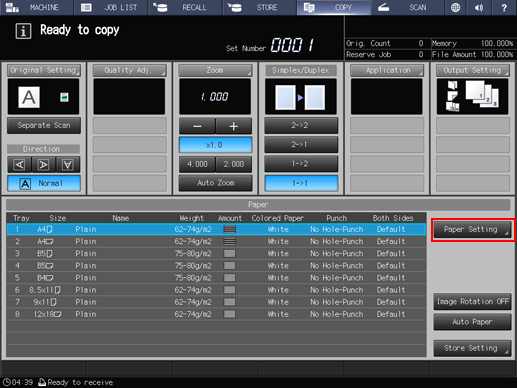The image size is (517, 388).
Task: Open Output Setting menu
Action: click(472, 70)
